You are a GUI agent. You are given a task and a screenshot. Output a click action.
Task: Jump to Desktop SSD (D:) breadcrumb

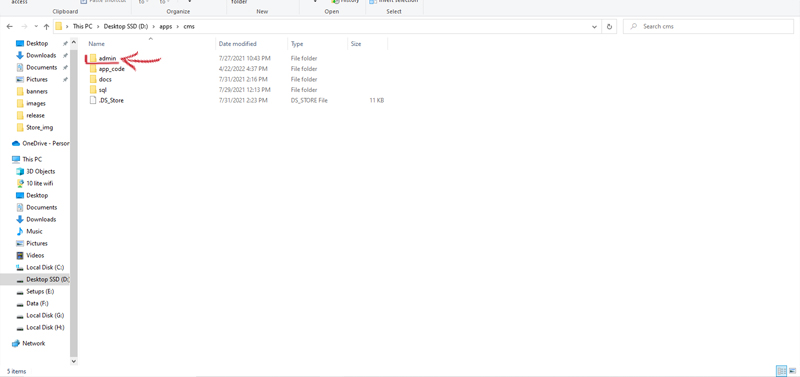(125, 27)
